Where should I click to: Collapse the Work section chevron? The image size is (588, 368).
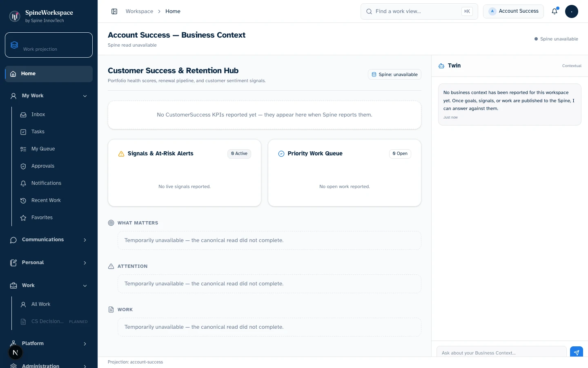85,286
